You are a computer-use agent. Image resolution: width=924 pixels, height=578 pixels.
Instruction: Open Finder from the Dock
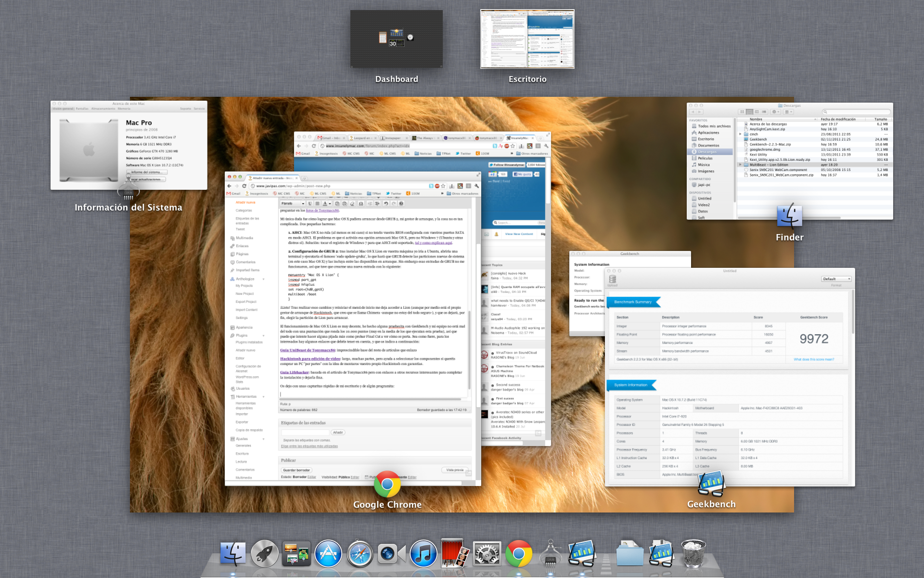233,553
